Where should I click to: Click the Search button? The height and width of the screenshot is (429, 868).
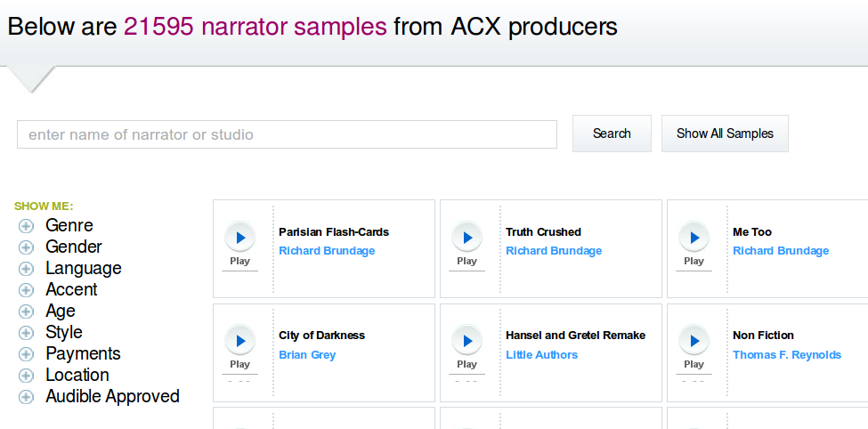point(612,134)
